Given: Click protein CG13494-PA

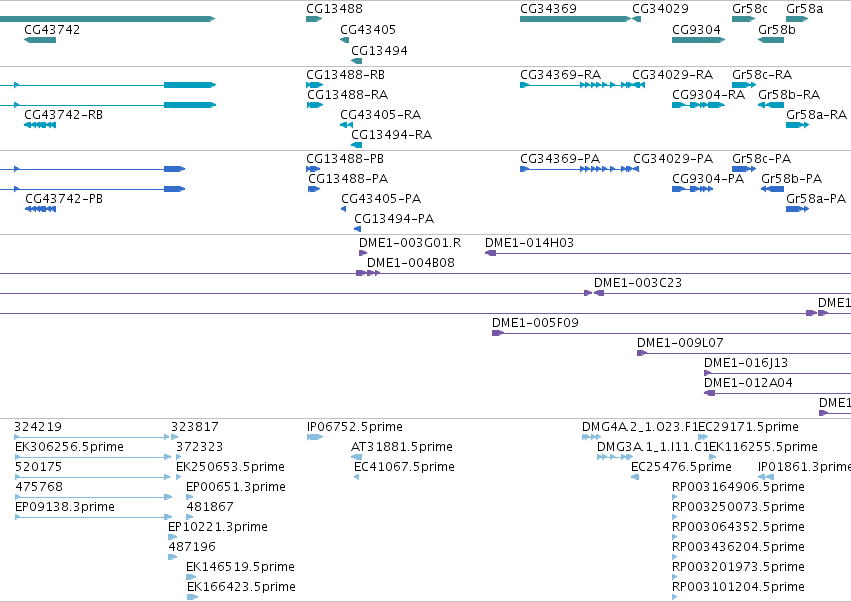Looking at the screenshot, I should click(x=394, y=219).
